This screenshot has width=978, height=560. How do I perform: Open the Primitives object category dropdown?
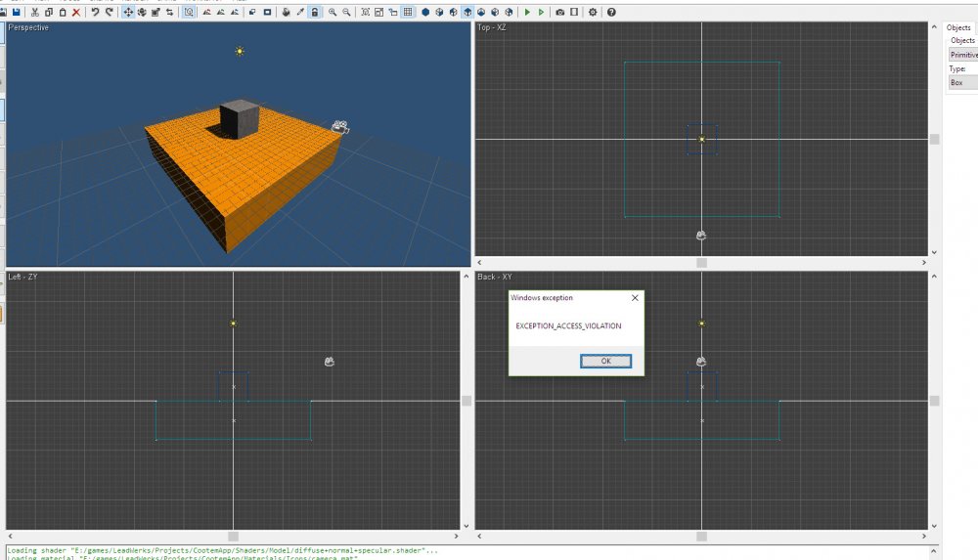click(x=963, y=55)
